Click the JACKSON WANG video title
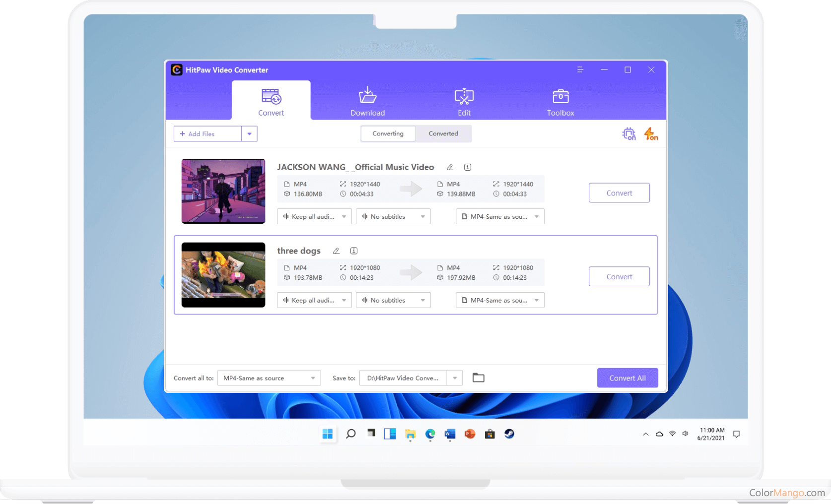This screenshot has height=504, width=831. tap(355, 167)
